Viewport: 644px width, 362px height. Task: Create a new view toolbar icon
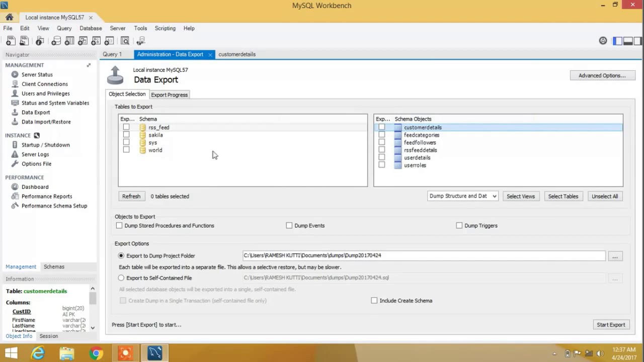pos(83,41)
